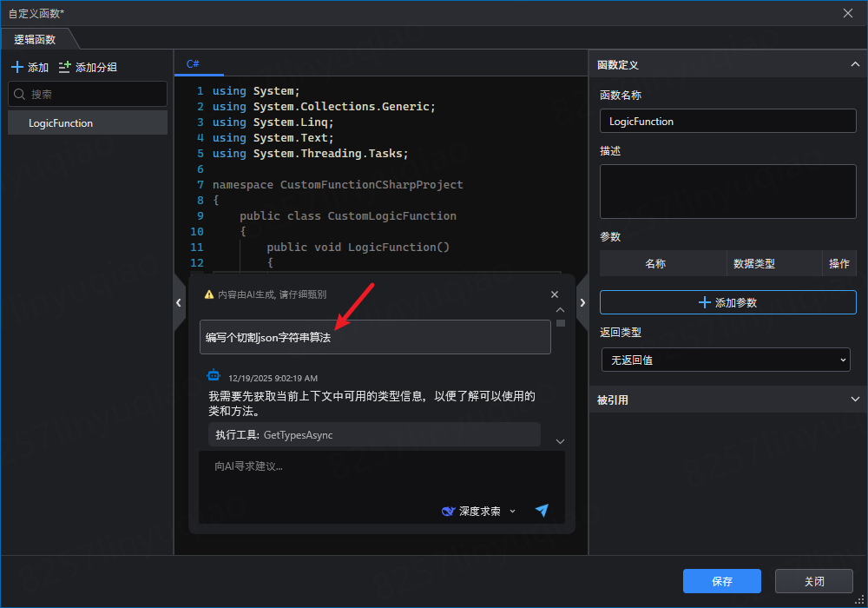Click the search magnifier icon

[20, 94]
